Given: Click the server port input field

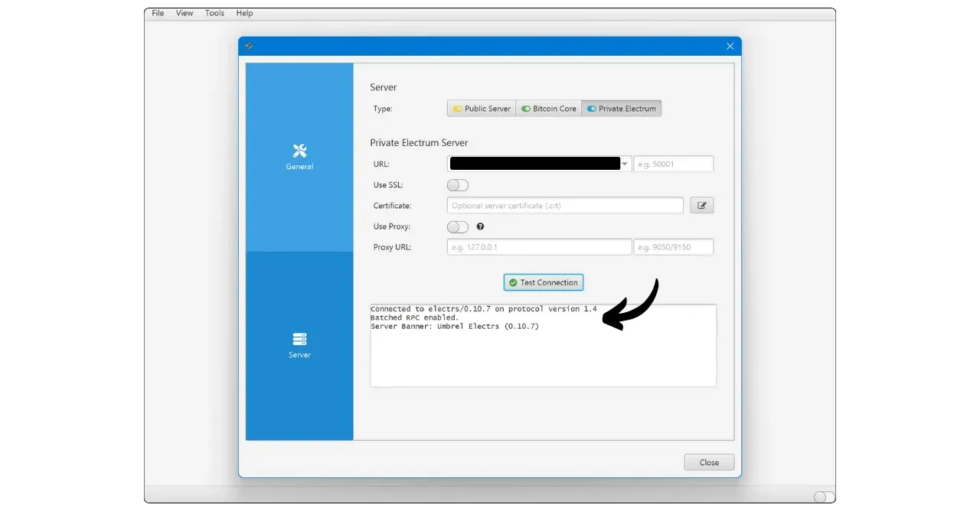Looking at the screenshot, I should point(673,164).
